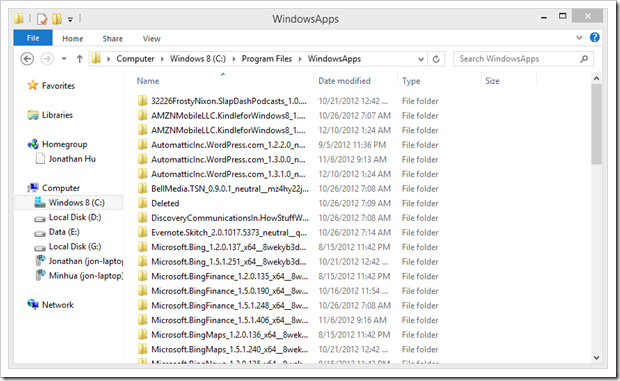This screenshot has width=620, height=381.
Task: Open the Customize Quick Access Toolbar dropdown
Action: point(70,19)
